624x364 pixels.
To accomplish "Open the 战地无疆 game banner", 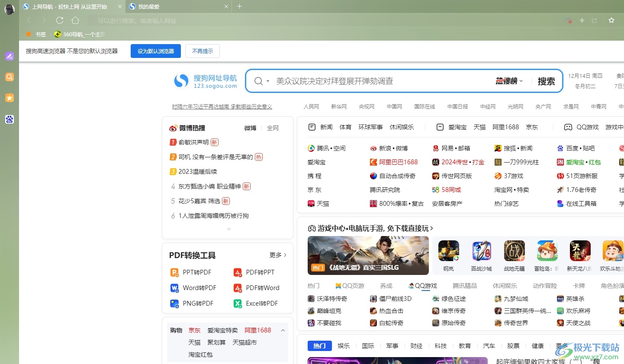I will point(368,255).
